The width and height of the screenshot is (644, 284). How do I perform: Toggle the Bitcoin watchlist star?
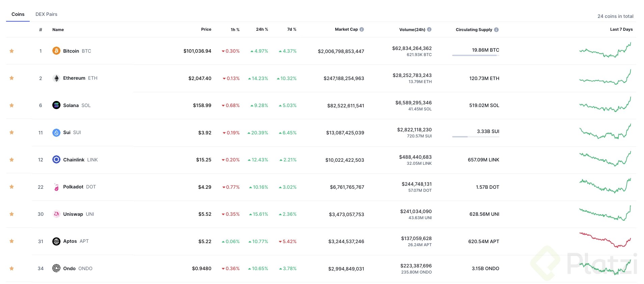[12, 51]
